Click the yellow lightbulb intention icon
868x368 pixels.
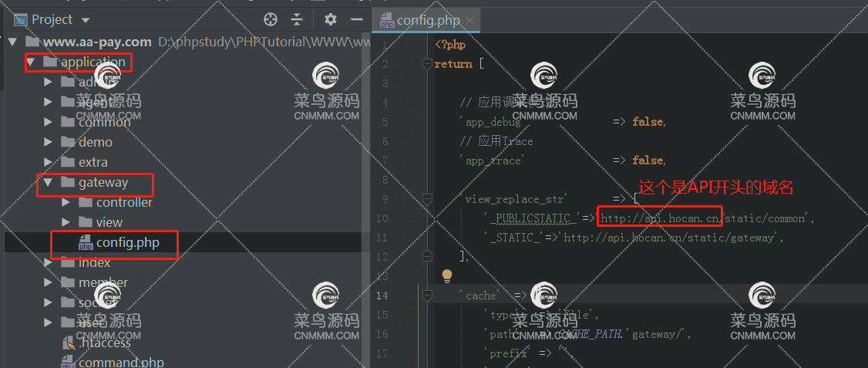[447, 275]
